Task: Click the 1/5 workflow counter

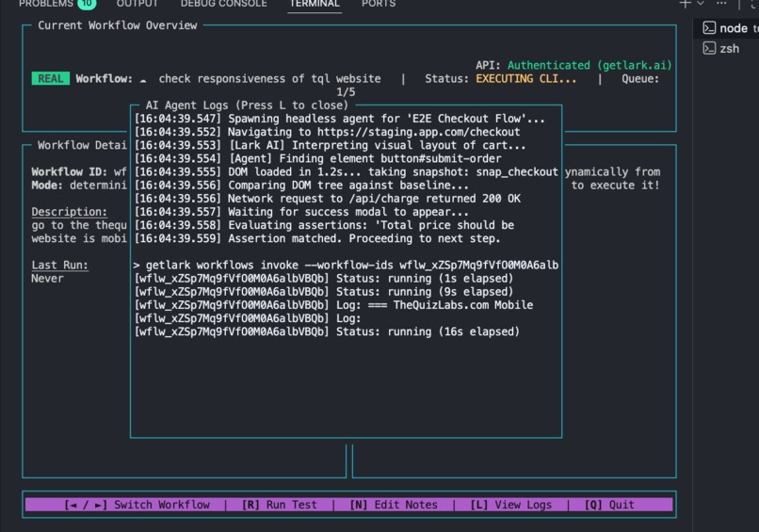Action: pos(346,92)
